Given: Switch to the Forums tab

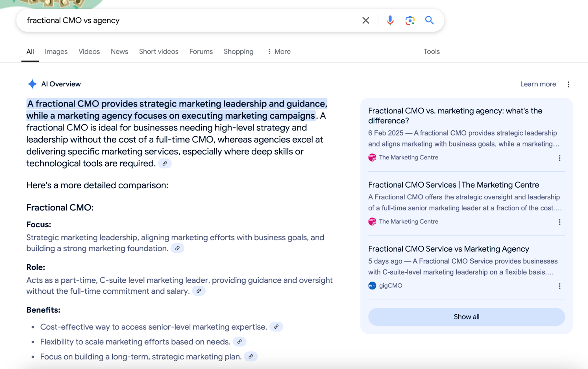Looking at the screenshot, I should point(201,52).
